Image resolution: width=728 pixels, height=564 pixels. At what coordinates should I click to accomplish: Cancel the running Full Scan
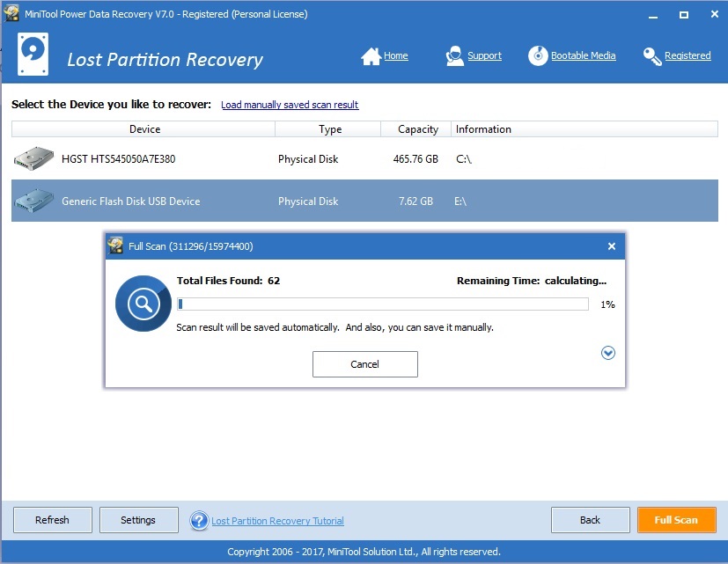coord(364,363)
